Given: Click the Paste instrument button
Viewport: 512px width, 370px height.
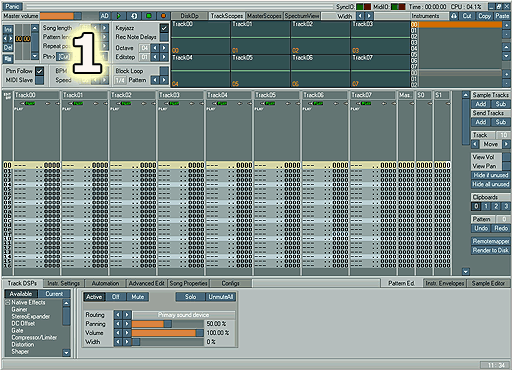Looking at the screenshot, I should (x=502, y=16).
